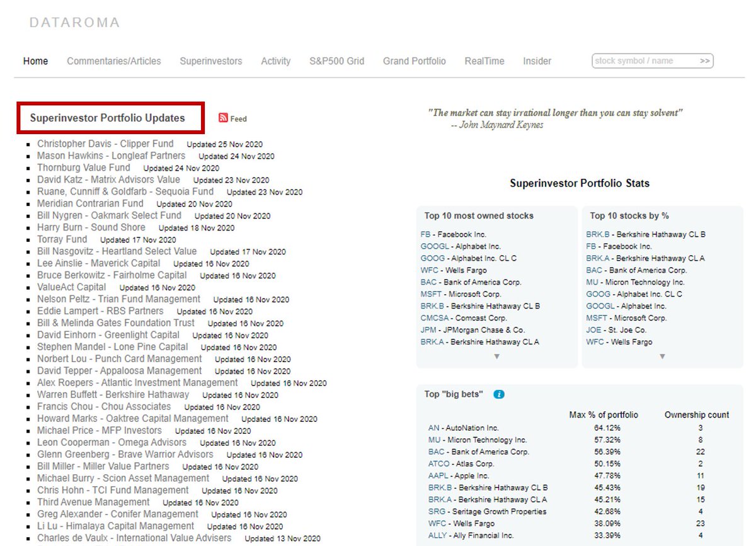Open Meridian Contrarian Fund link
756x546 pixels.
90,203
